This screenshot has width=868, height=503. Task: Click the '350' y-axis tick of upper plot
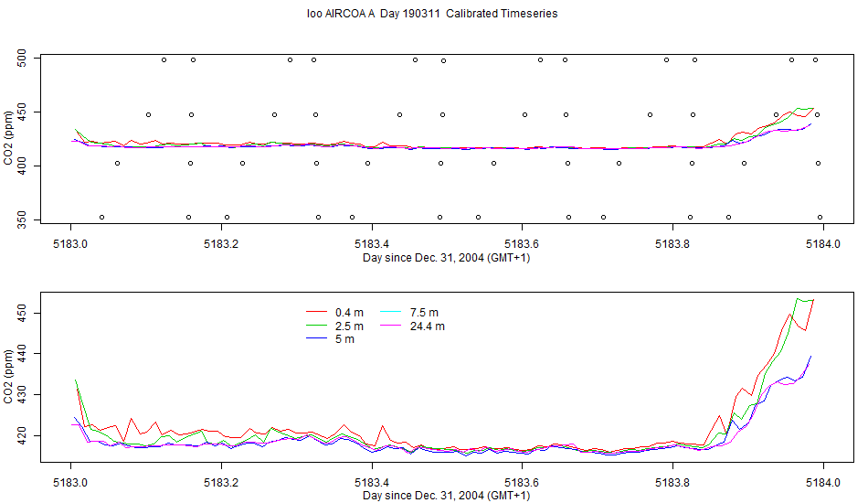pyautogui.click(x=22, y=219)
